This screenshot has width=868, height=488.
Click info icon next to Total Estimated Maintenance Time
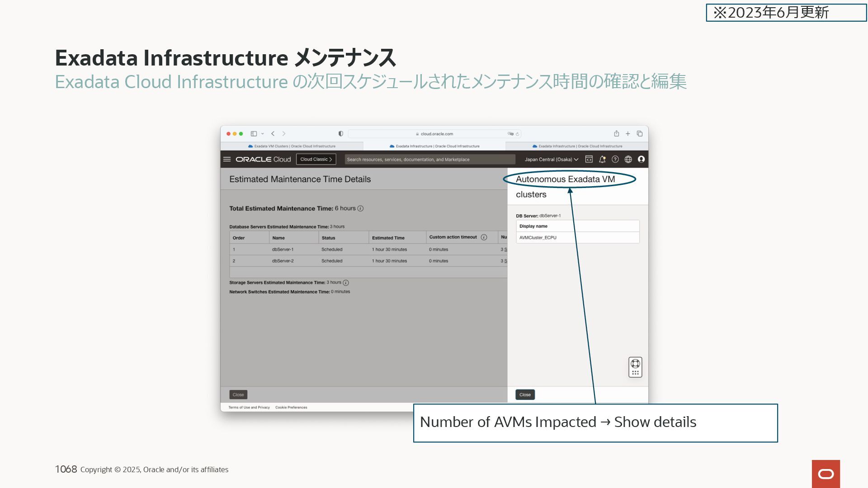[x=360, y=209]
